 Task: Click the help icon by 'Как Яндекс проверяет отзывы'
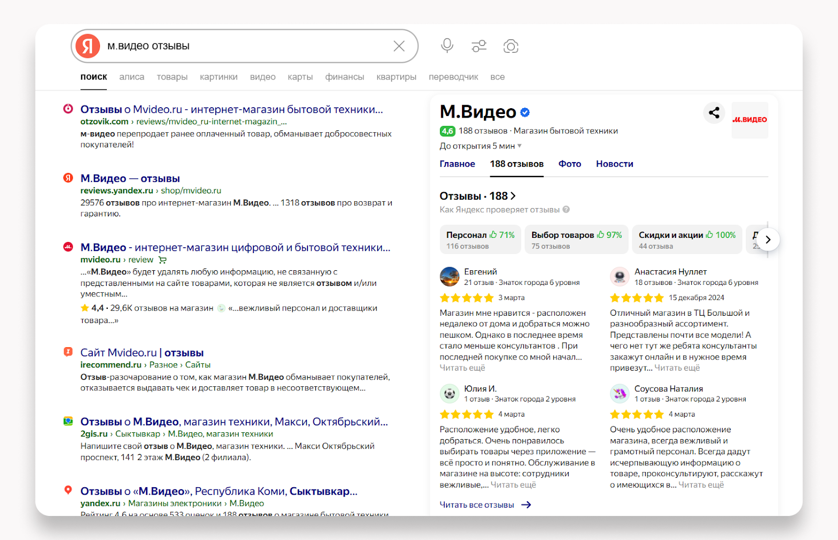(x=566, y=210)
